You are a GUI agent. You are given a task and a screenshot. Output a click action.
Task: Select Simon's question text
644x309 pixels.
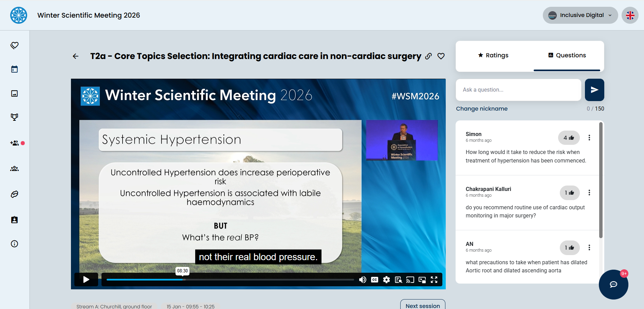click(526, 156)
